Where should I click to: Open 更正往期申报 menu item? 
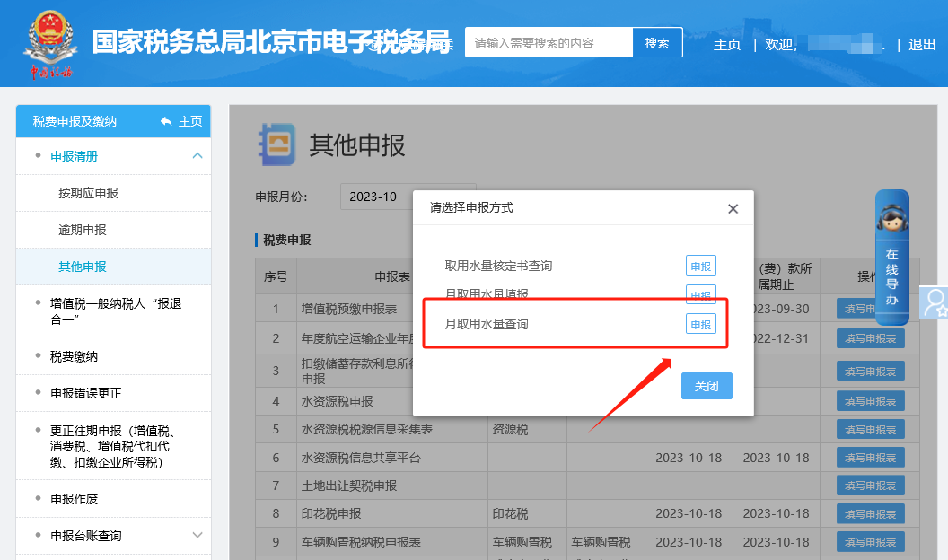pyautogui.click(x=114, y=446)
